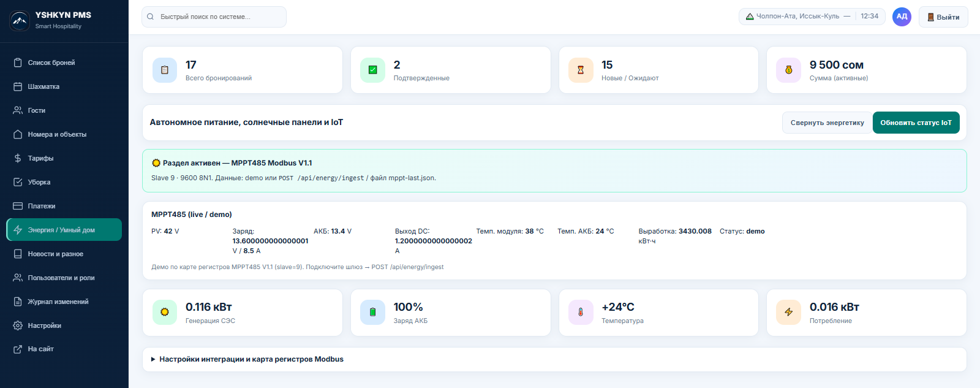Click the book icon beside Новости и разное
The image size is (980, 388).
point(18,254)
